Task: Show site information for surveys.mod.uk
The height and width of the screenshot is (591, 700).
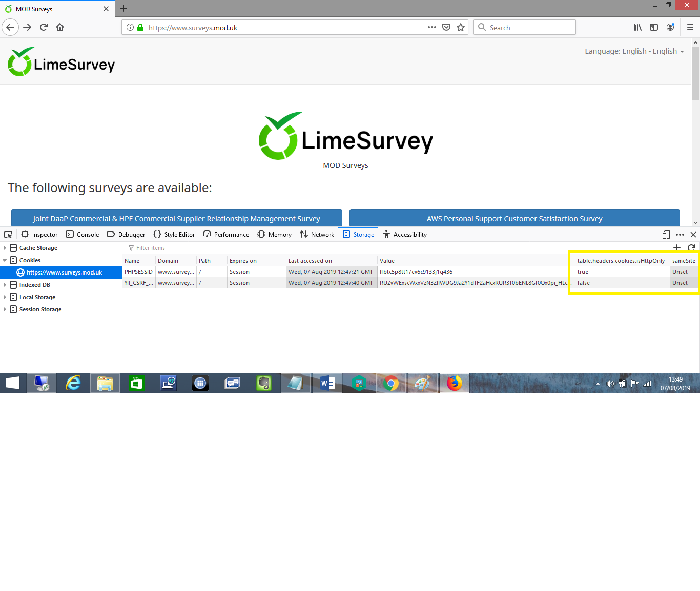Action: coord(130,28)
